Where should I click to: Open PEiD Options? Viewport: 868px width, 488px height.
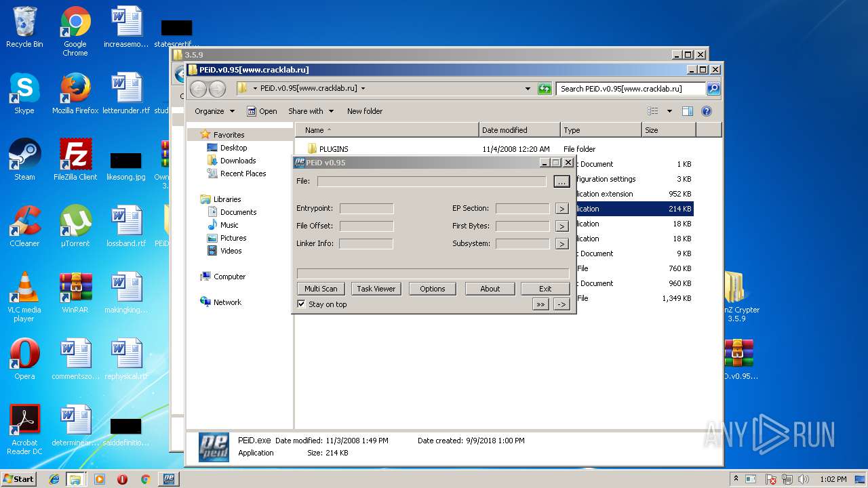[432, 289]
